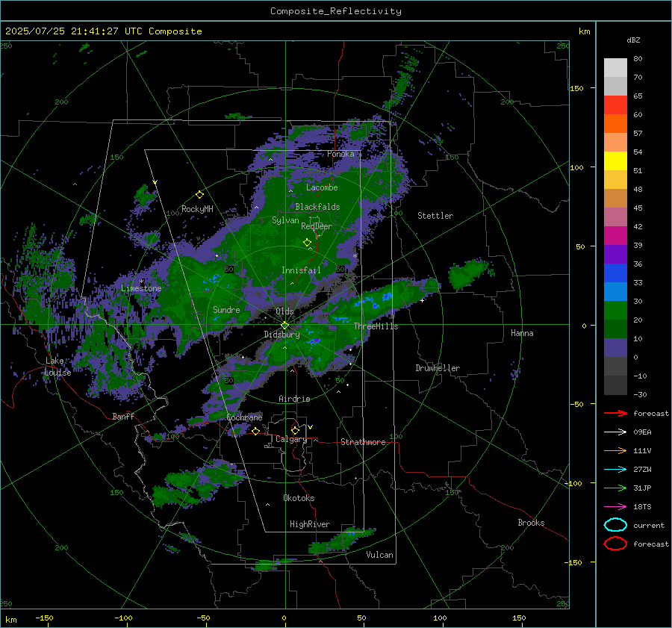Select the slate-purple 0-10 dBZ swatch
This screenshot has height=628, width=672.
point(615,348)
